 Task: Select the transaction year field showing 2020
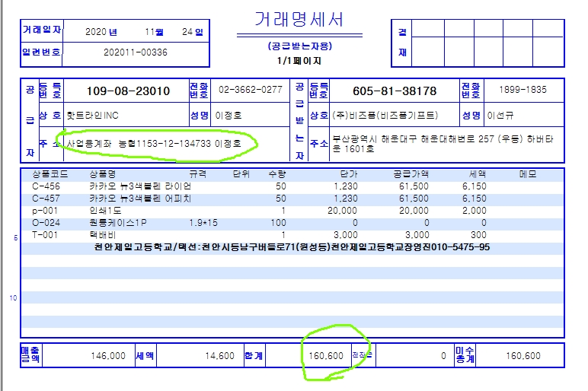pyautogui.click(x=100, y=32)
